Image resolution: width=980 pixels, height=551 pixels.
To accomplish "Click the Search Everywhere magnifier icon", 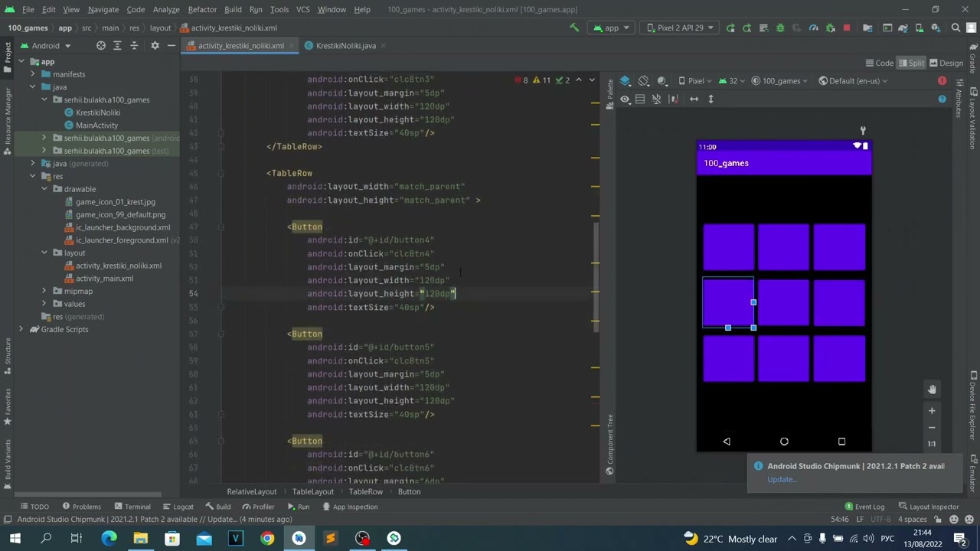I will tap(955, 28).
